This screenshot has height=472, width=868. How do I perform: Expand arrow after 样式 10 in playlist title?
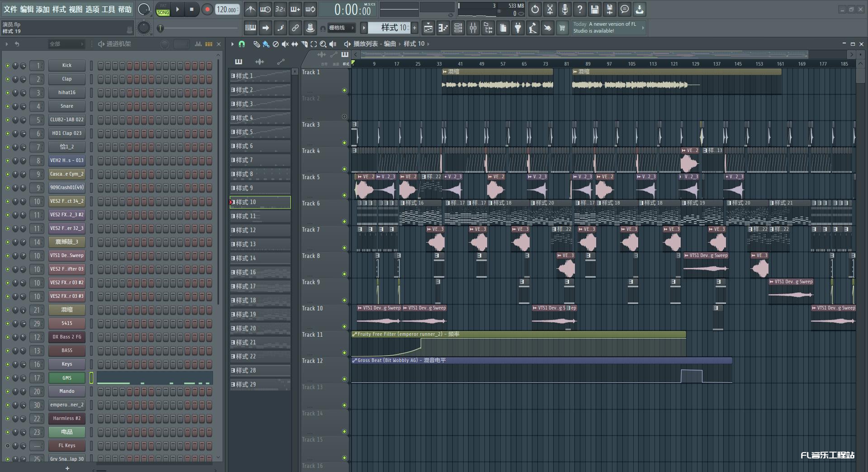pos(428,44)
